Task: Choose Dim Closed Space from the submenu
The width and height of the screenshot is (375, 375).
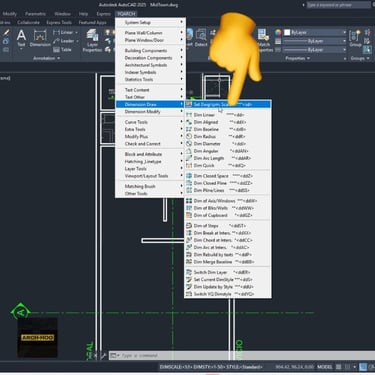Action: pyautogui.click(x=228, y=176)
